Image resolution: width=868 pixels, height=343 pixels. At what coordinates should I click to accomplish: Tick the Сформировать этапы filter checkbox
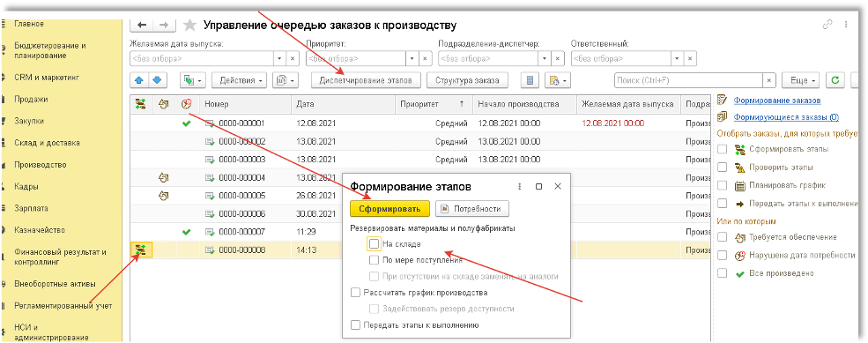tap(722, 149)
